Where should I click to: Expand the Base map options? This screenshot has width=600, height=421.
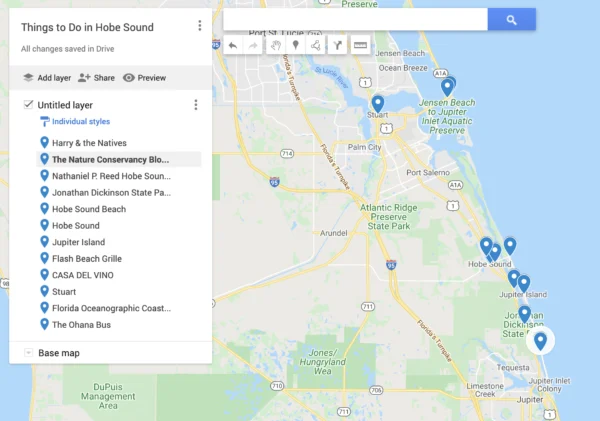28,352
